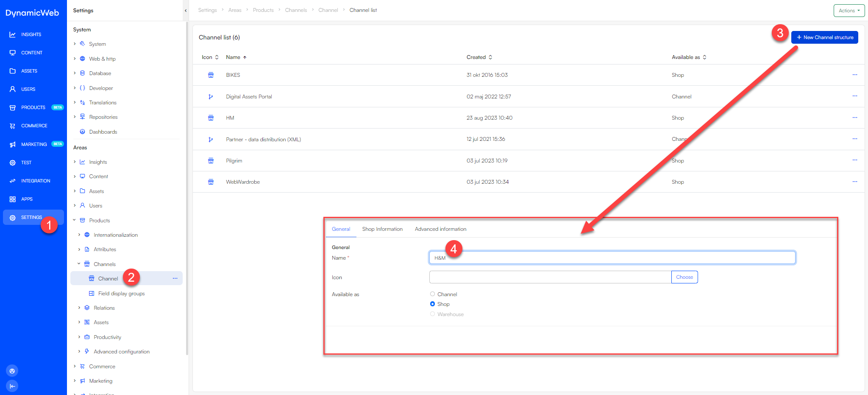Open the Apps grid icon
868x395 pixels.
(x=13, y=199)
